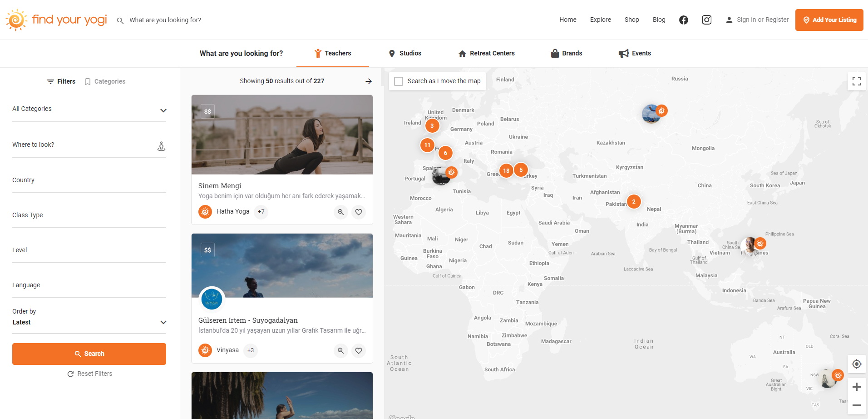Open Sinem Mengi listing title
Viewport: 868px width, 419px height.
click(220, 186)
